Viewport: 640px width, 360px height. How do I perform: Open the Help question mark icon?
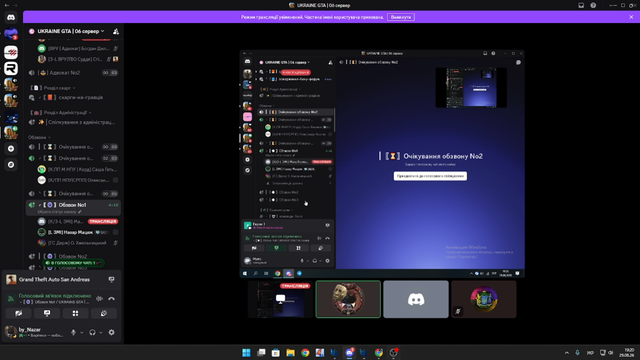(x=593, y=5)
